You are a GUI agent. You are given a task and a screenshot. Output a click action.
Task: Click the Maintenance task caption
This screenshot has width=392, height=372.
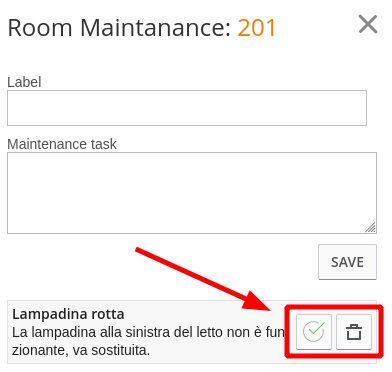pyautogui.click(x=62, y=144)
